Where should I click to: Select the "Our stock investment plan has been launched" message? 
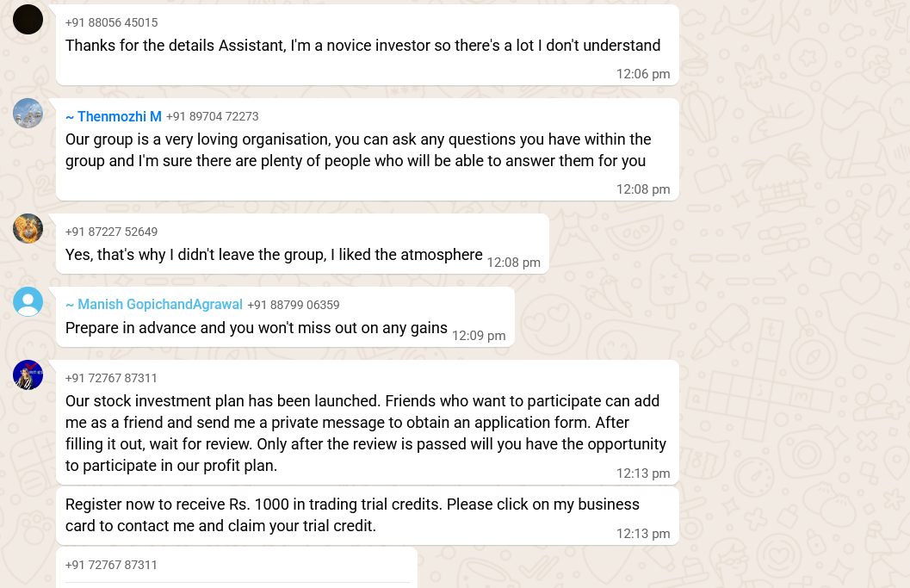[x=365, y=433]
